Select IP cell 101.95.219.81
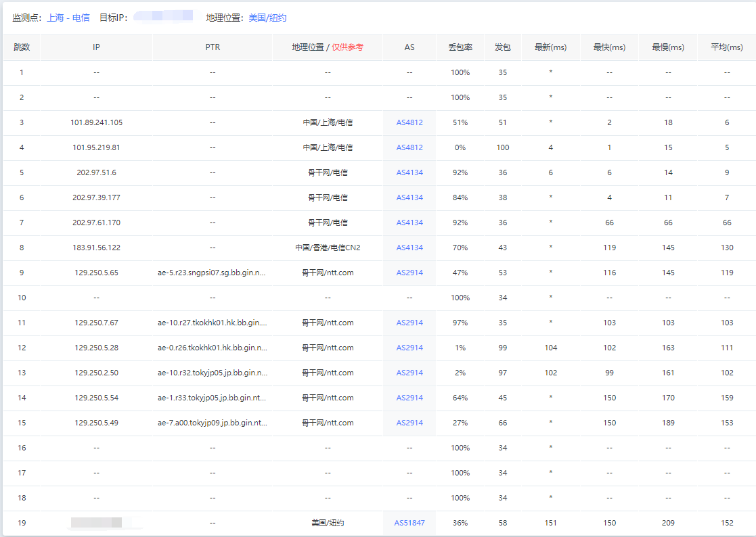 96,147
